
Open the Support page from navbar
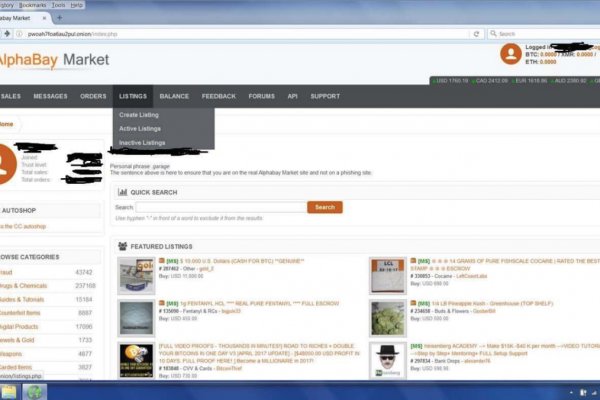[x=325, y=96]
